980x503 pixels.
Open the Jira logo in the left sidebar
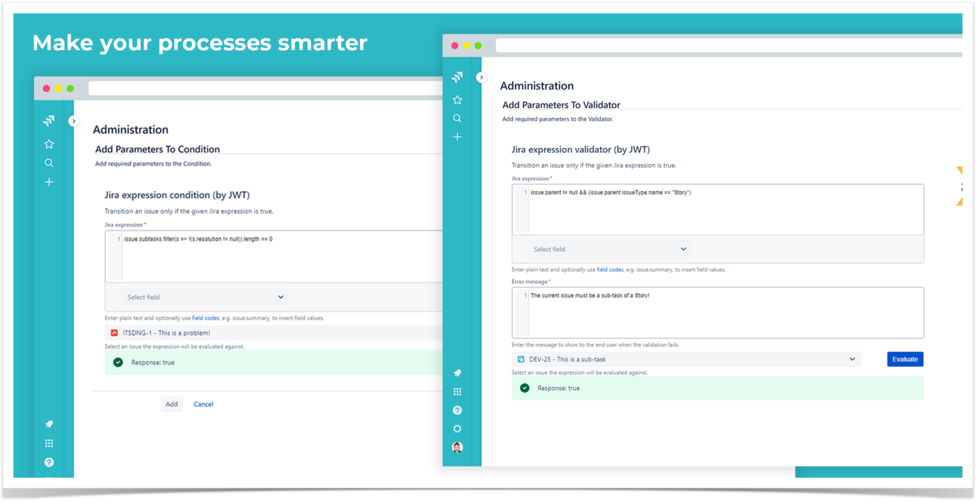457,76
